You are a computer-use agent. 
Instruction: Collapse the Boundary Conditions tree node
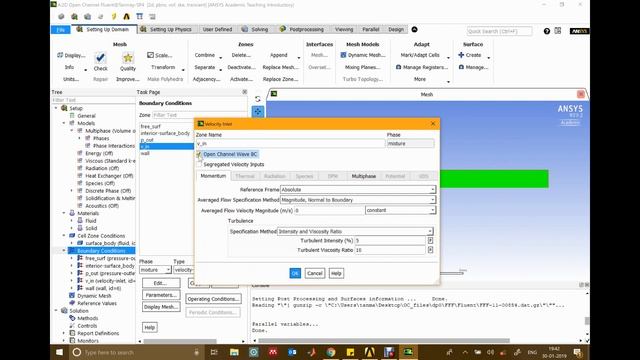click(x=64, y=251)
